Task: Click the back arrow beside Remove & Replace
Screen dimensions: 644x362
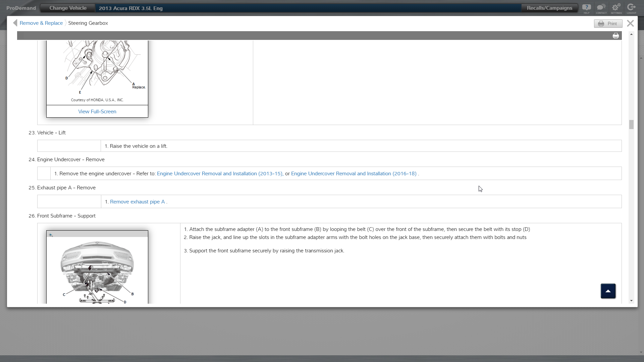Action: pyautogui.click(x=15, y=23)
